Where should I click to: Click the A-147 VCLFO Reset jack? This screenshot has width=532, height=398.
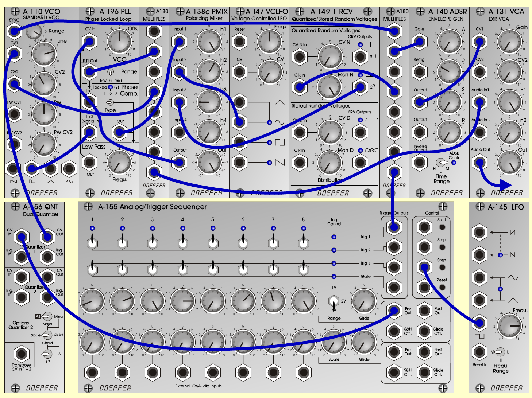[x=239, y=42]
